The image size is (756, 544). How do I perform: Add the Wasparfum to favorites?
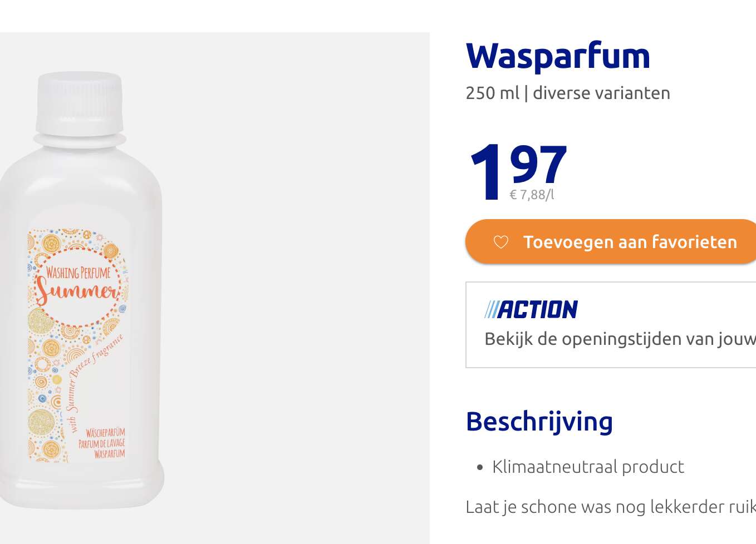(x=611, y=241)
